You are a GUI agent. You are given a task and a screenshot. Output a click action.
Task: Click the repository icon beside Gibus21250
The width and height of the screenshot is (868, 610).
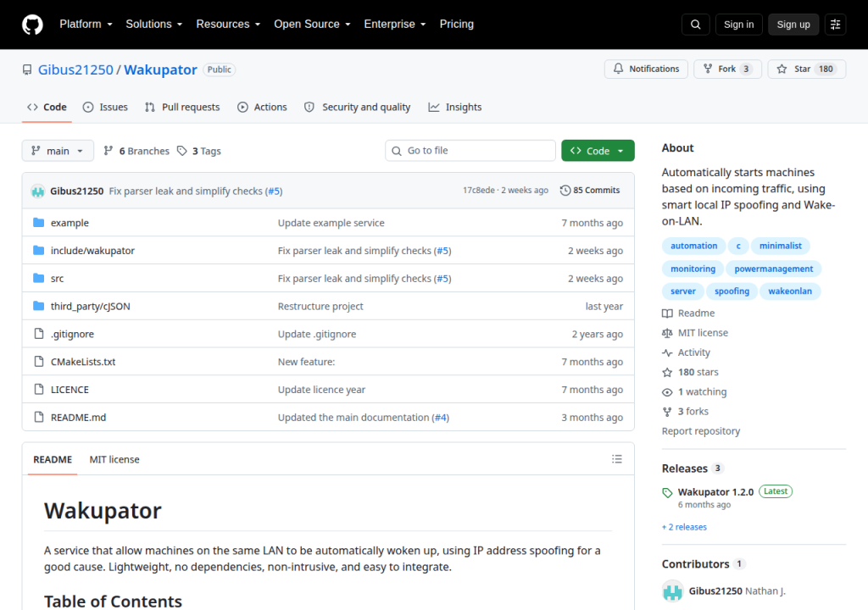tap(27, 69)
